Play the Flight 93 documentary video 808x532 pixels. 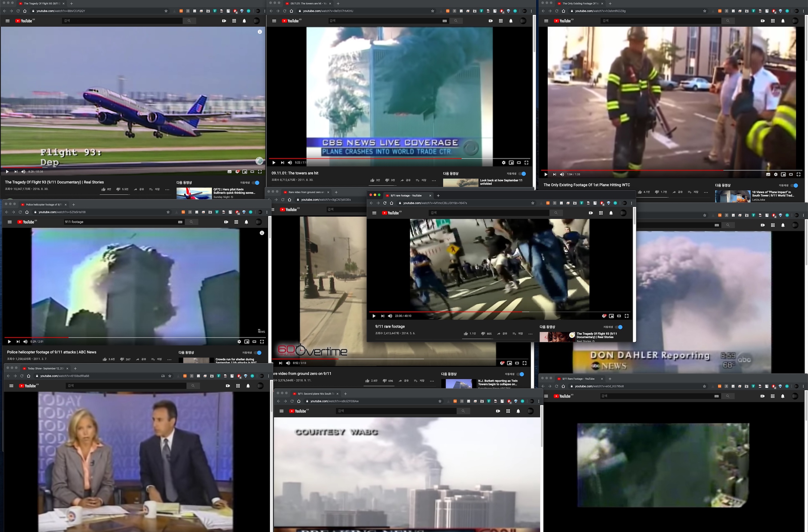[x=7, y=172]
